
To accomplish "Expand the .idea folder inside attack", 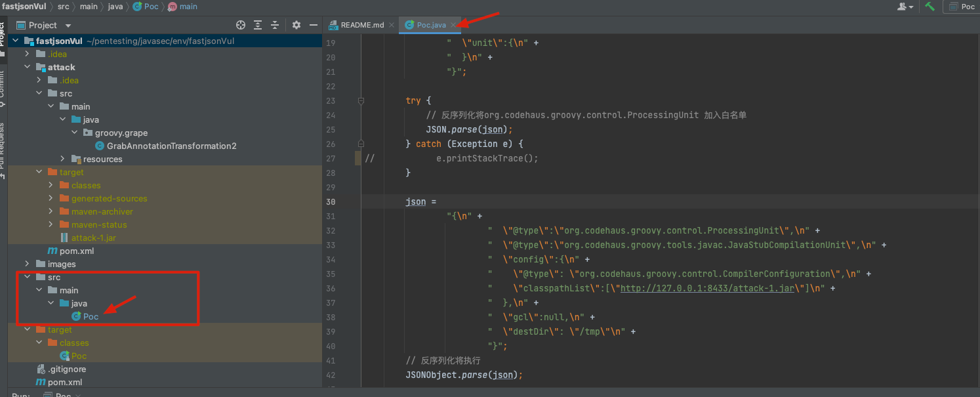I will [39, 80].
